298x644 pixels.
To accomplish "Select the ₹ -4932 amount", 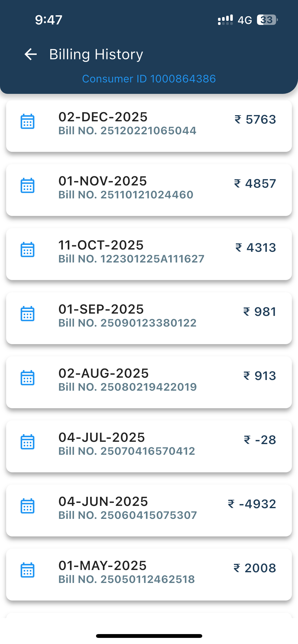I will click(252, 504).
